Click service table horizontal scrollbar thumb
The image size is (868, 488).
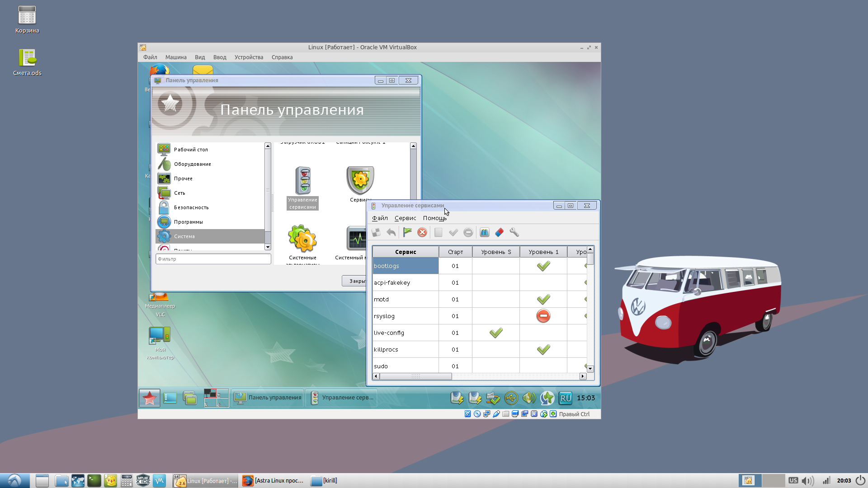point(415,376)
